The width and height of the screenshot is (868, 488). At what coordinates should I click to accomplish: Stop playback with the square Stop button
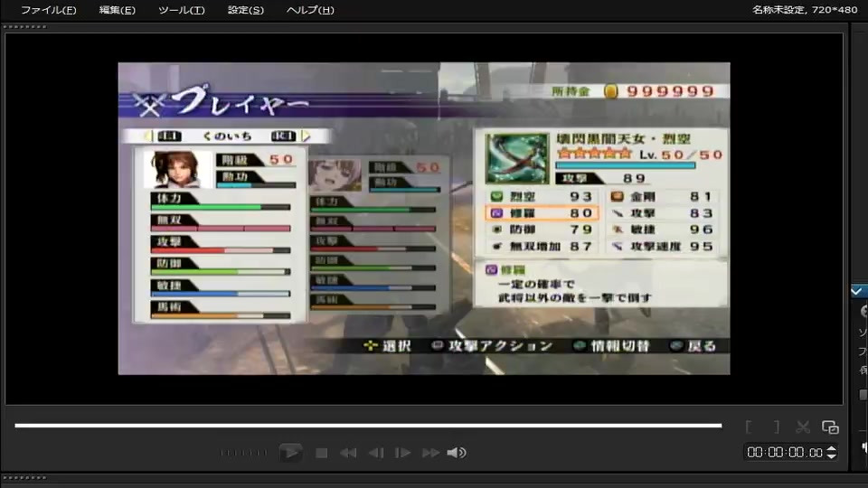[x=321, y=453]
